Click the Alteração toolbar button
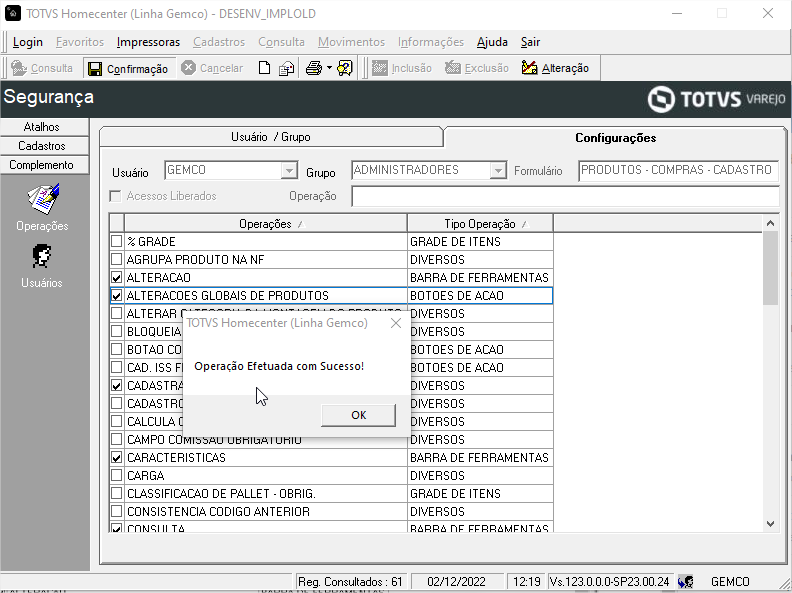 pos(555,68)
